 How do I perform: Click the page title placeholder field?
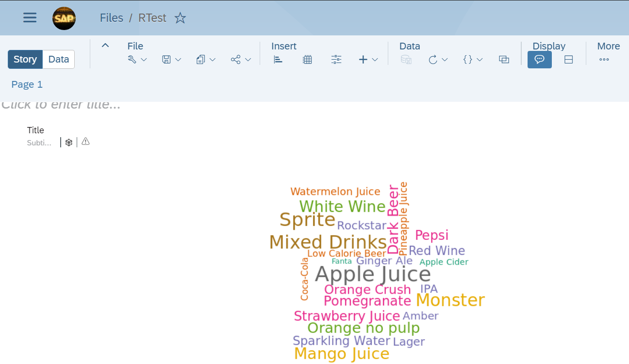(61, 105)
